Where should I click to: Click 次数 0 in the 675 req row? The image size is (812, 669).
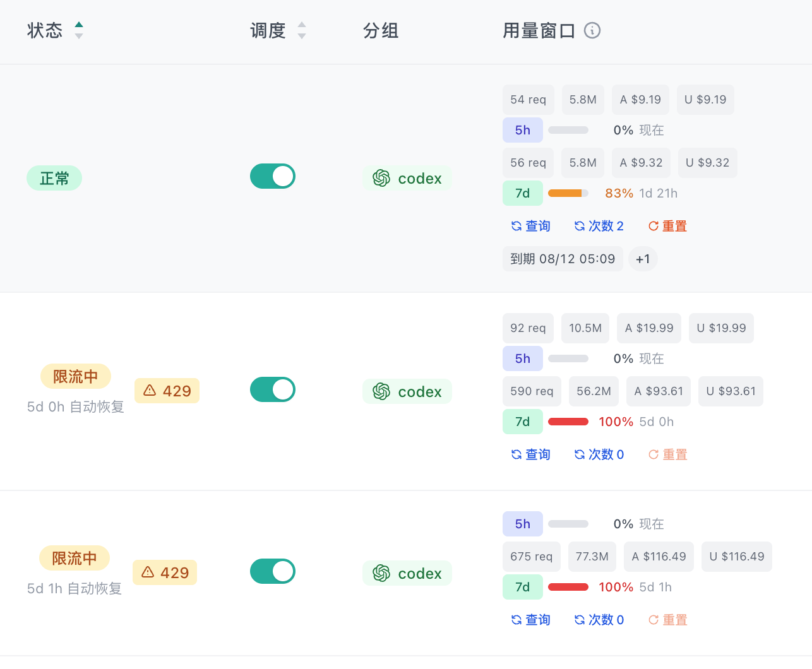(599, 620)
